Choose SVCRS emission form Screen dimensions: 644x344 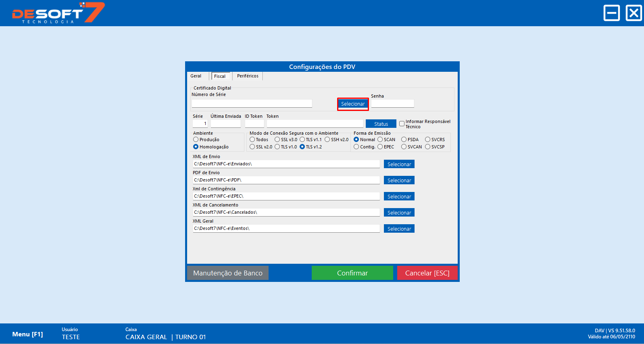[427, 140]
